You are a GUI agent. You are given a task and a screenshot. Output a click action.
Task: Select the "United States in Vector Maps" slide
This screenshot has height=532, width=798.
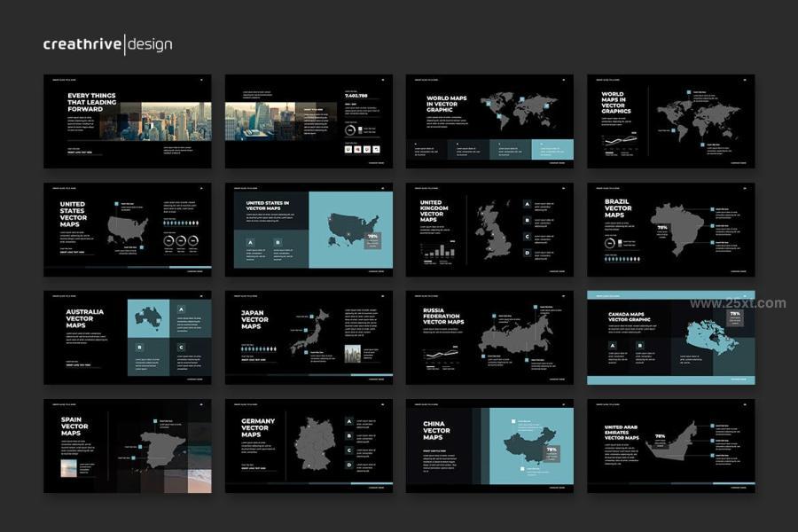309,230
